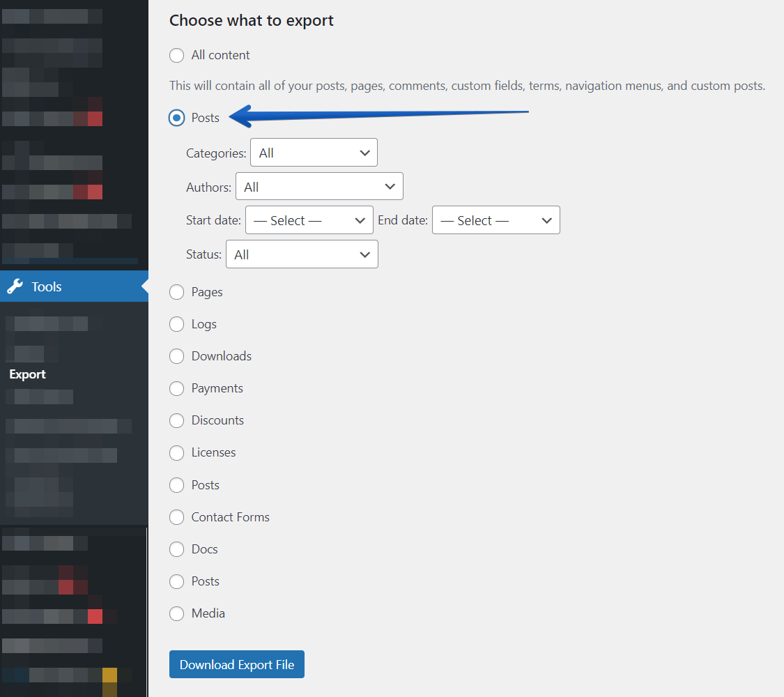Viewport: 784px width, 697px height.
Task: Expand the End date selector
Action: [x=496, y=220]
